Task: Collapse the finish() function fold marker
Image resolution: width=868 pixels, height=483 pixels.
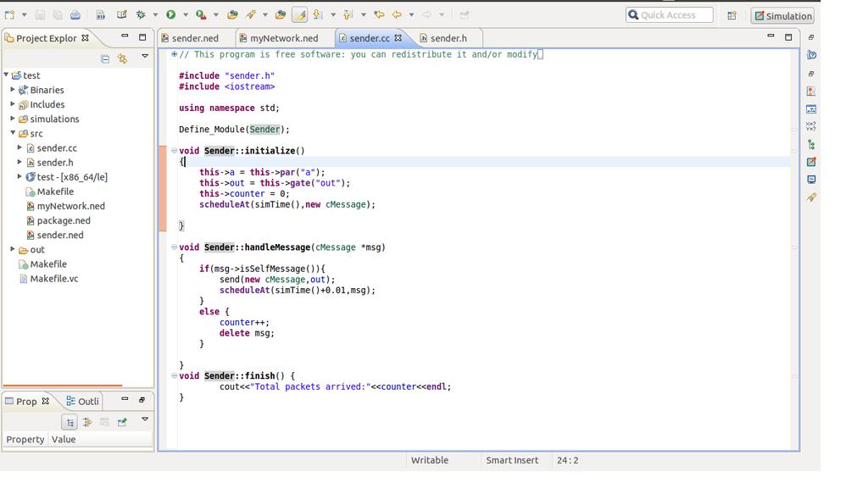Action: pos(174,375)
